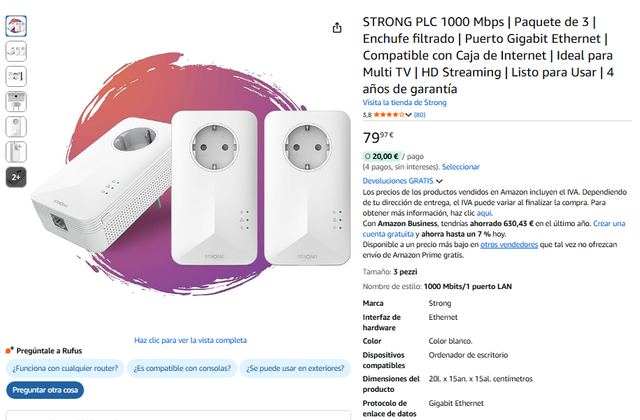Click the share icon above product image
Viewport: 640px width, 420px height.
[x=337, y=28]
